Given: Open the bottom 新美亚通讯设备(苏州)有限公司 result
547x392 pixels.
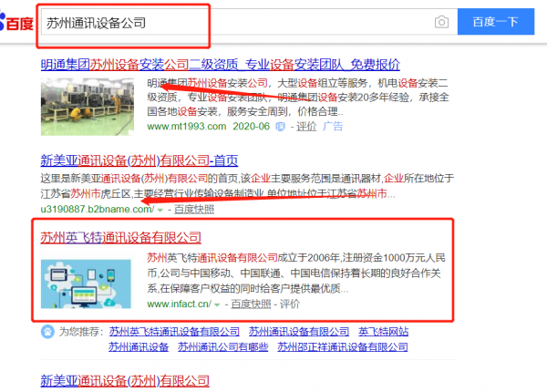Looking at the screenshot, I should click(125, 380).
